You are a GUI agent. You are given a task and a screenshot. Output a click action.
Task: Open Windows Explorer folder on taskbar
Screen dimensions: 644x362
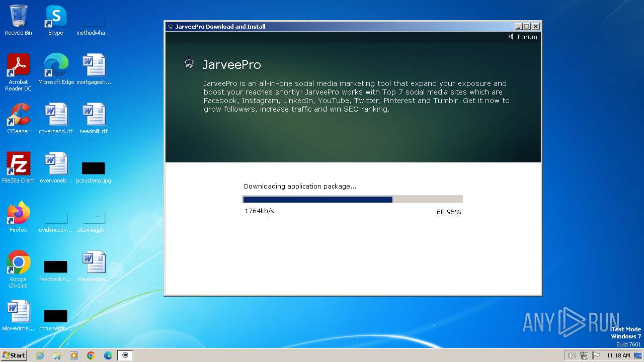[x=57, y=355]
